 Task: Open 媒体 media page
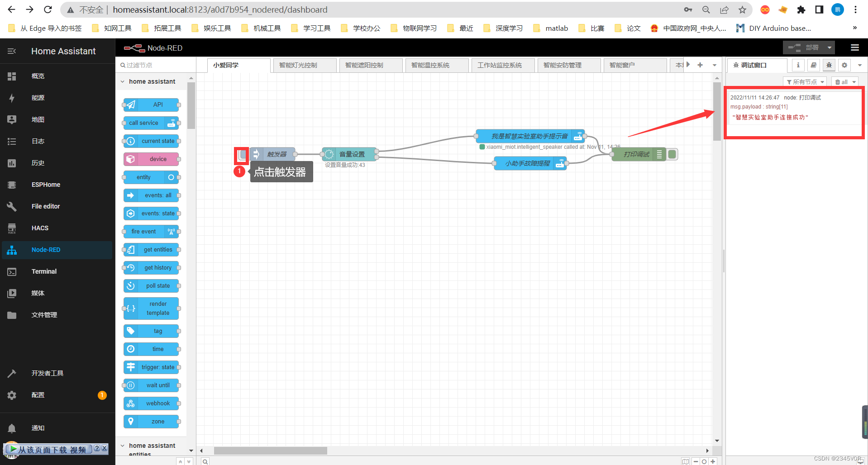(57, 293)
